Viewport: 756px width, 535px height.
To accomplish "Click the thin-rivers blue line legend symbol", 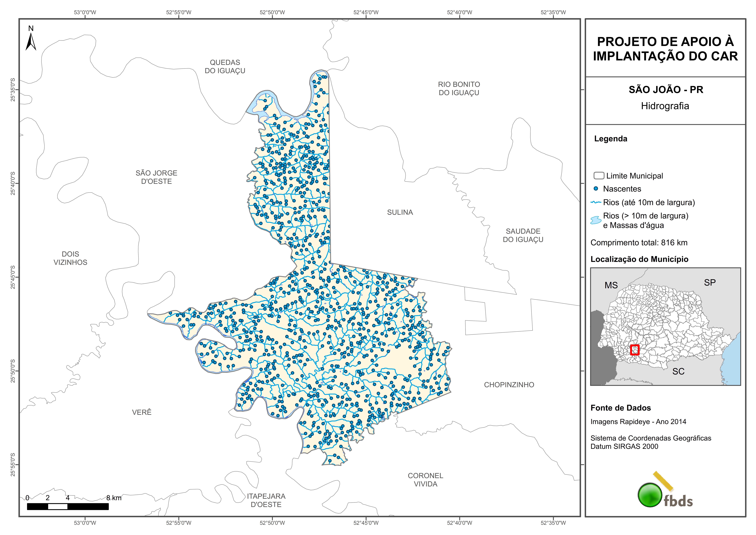I will (x=596, y=202).
